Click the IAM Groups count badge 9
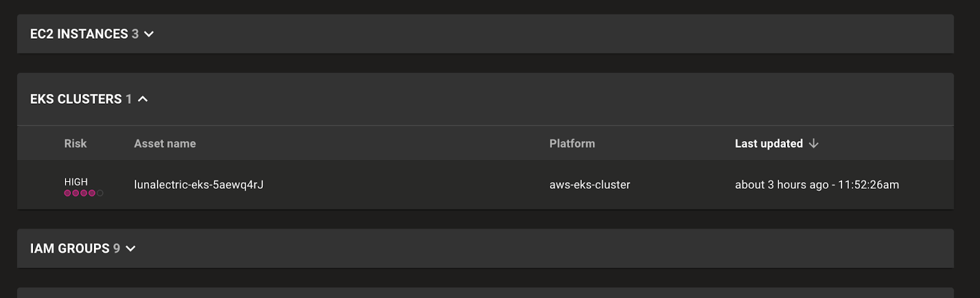 pos(116,249)
